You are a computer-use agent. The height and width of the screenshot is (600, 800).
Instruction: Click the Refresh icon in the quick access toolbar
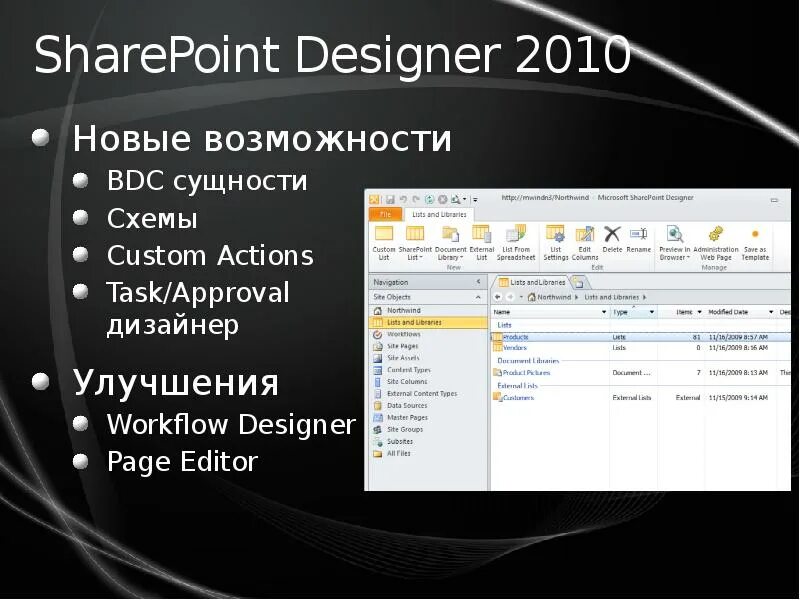pos(430,199)
